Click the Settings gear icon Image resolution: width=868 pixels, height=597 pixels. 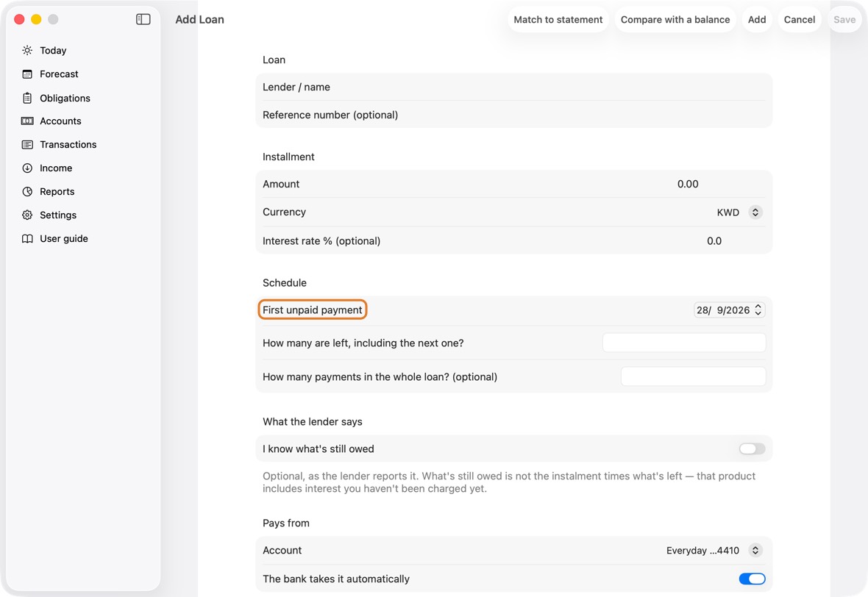coord(27,215)
